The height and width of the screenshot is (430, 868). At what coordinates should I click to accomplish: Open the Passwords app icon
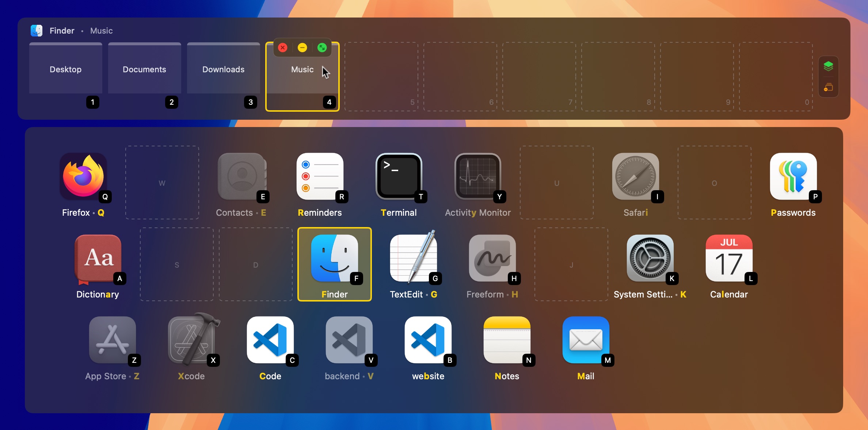click(x=793, y=176)
